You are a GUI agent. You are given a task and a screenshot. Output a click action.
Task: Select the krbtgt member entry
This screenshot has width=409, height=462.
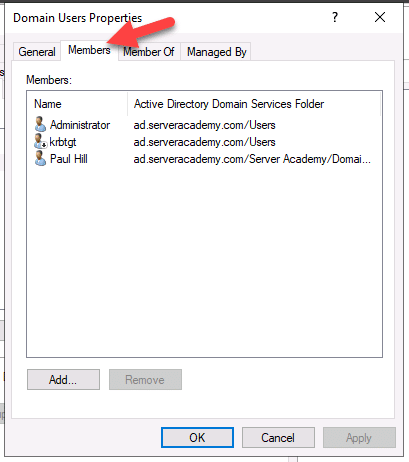[63, 142]
